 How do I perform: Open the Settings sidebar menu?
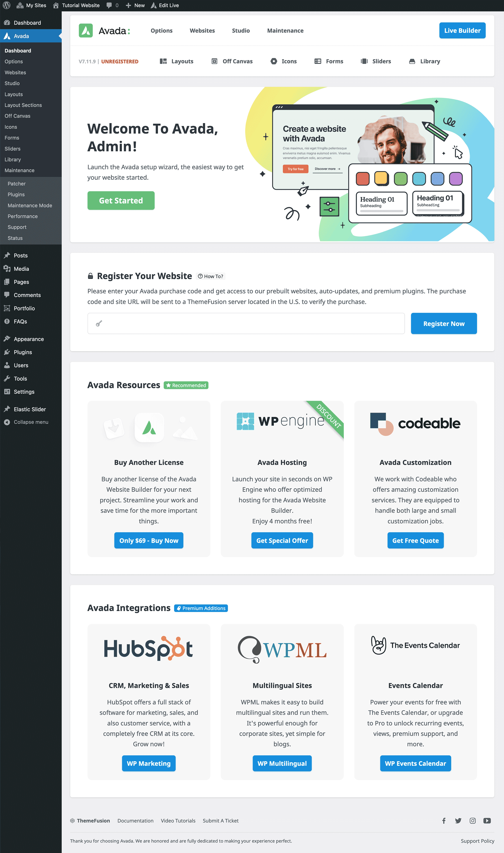coord(31,392)
